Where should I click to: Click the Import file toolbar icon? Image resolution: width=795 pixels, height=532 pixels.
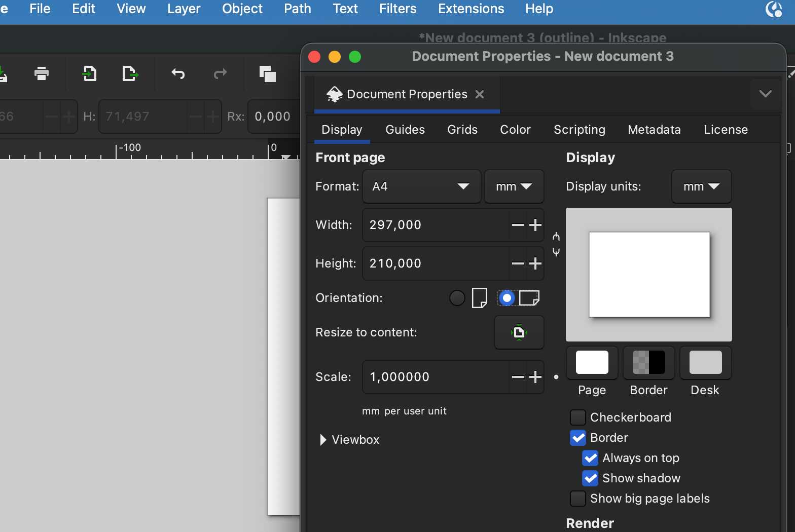coord(89,74)
